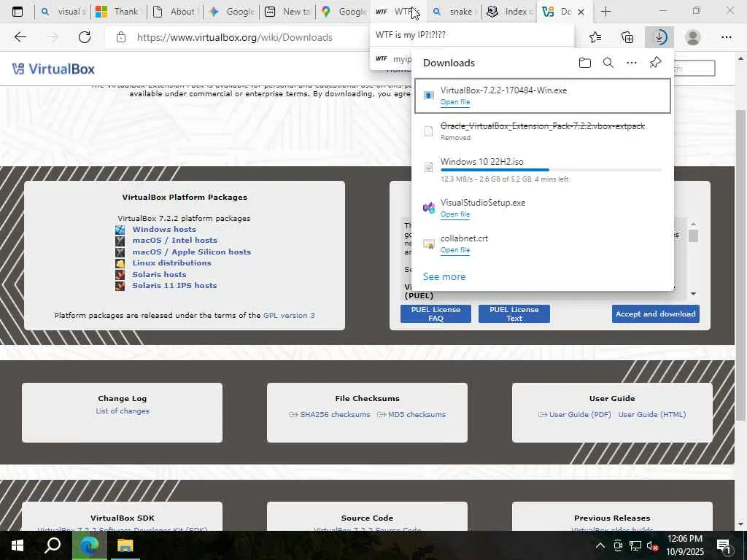
Task: Open the notification center icon
Action: 724,545
